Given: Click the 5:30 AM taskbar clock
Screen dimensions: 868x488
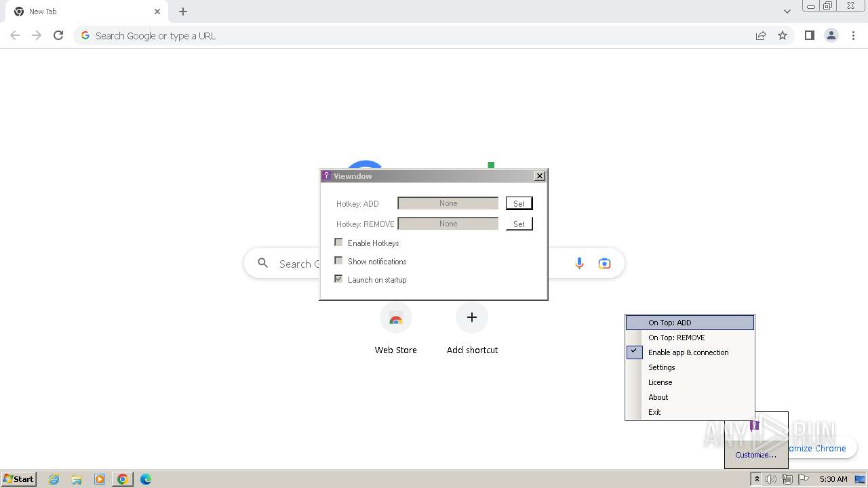Looking at the screenshot, I should (x=833, y=479).
